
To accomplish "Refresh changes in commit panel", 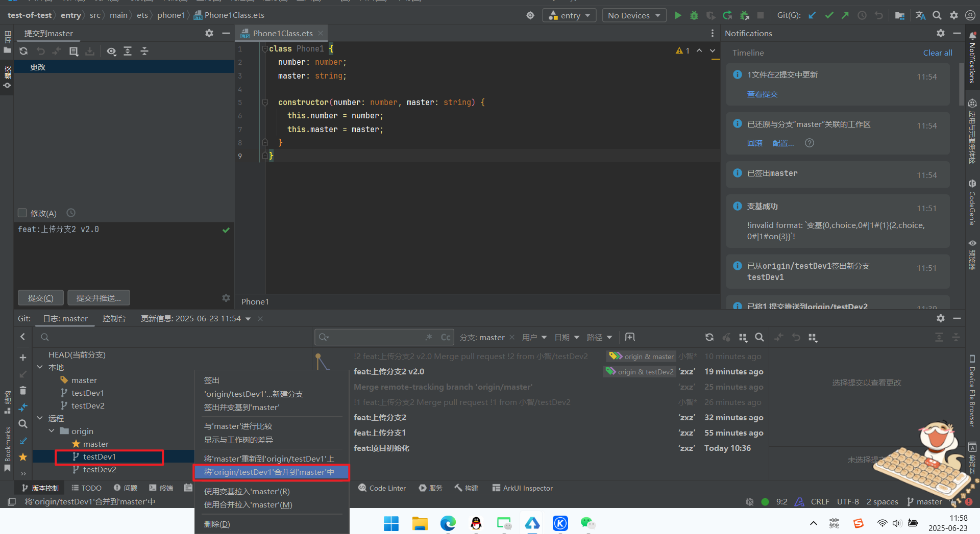I will click(x=23, y=51).
